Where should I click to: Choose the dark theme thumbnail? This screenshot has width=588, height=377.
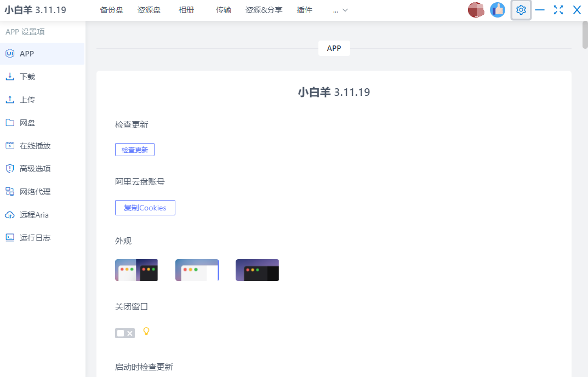[x=257, y=270]
